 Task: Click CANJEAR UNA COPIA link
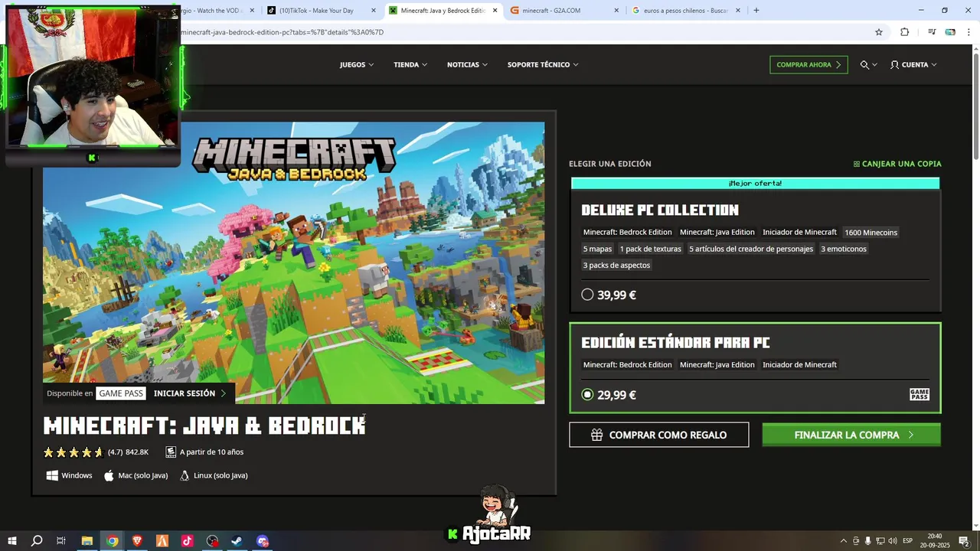point(897,164)
